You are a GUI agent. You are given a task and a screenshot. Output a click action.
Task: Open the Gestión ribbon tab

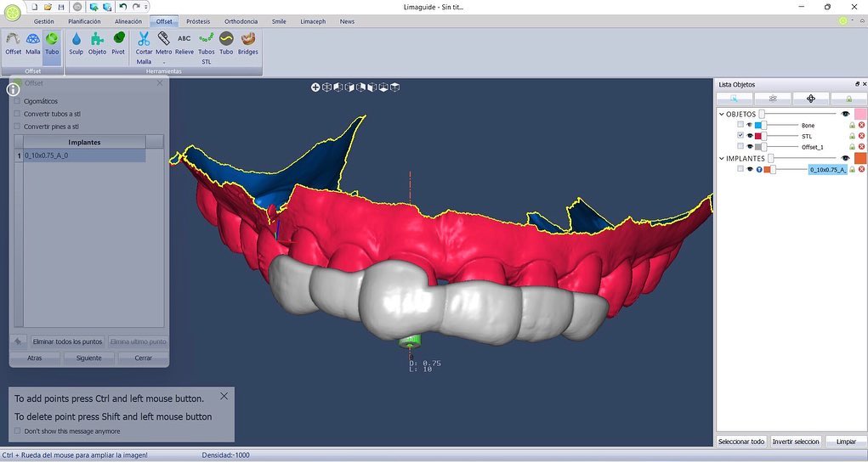click(44, 21)
